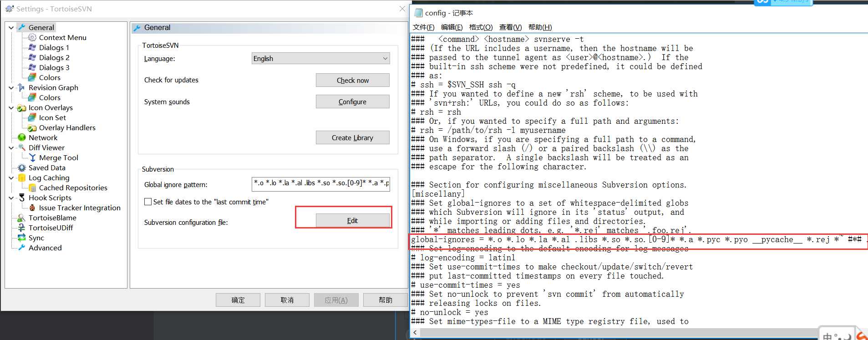Open Context Menu settings icon
The image size is (868, 340).
tap(32, 37)
